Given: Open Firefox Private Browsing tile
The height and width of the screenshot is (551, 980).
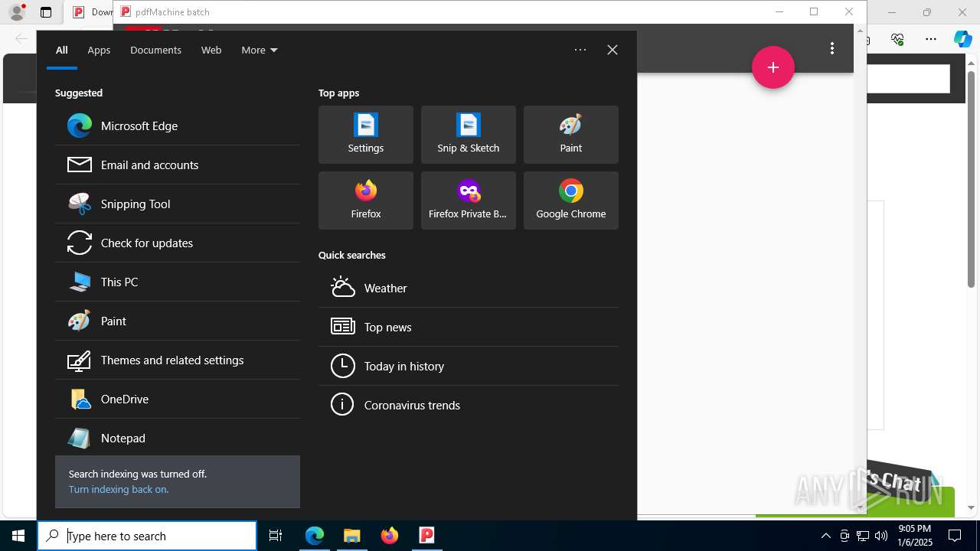Looking at the screenshot, I should (x=469, y=201).
